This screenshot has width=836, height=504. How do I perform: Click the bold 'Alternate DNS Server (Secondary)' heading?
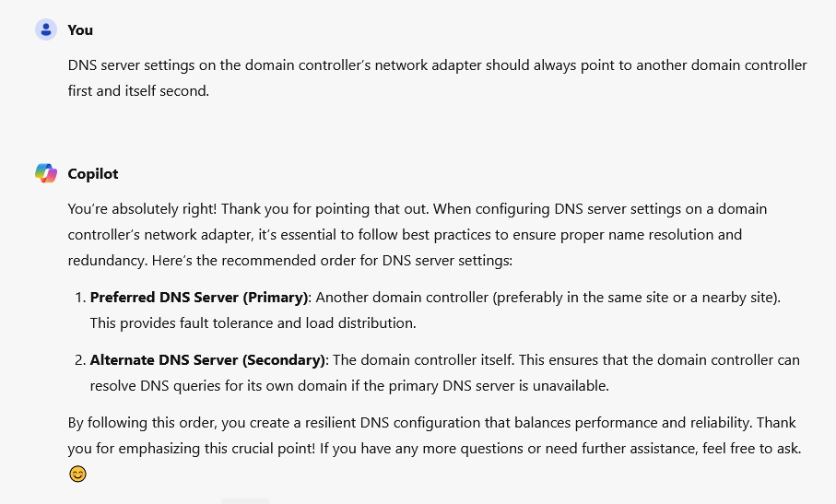(207, 360)
